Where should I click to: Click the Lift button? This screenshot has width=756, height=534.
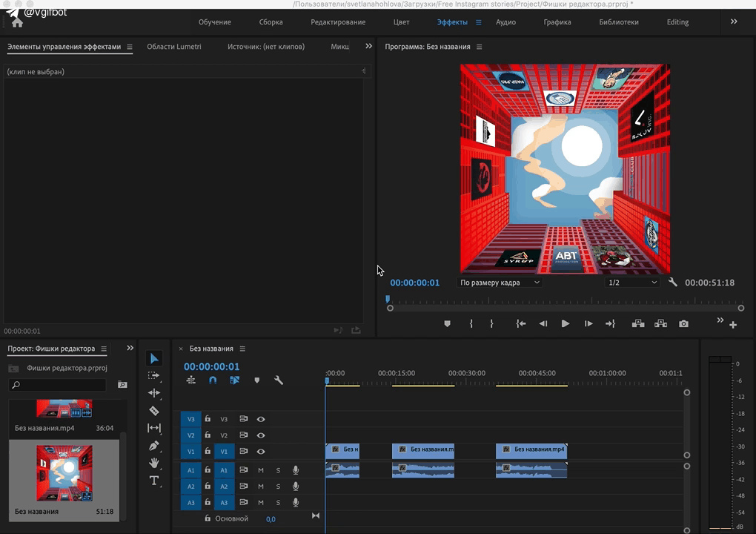tap(638, 323)
